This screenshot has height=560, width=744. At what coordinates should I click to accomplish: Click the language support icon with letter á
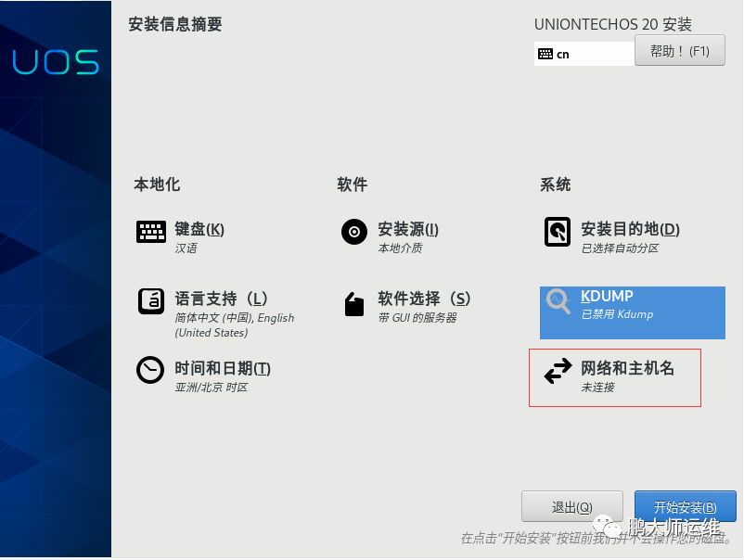151,301
